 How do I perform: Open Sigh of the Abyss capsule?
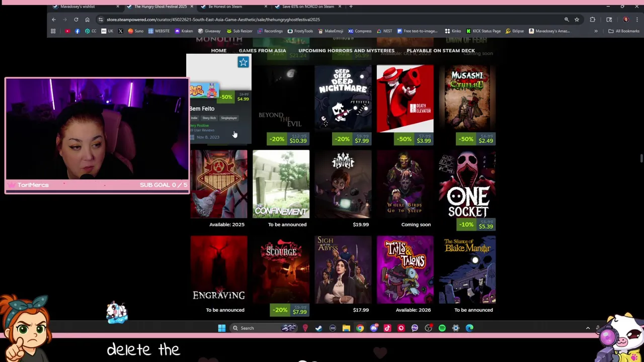343,269
